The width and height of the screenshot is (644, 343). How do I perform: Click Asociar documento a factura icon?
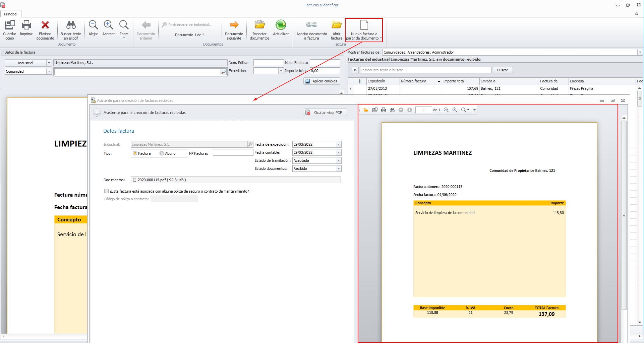pyautogui.click(x=311, y=25)
